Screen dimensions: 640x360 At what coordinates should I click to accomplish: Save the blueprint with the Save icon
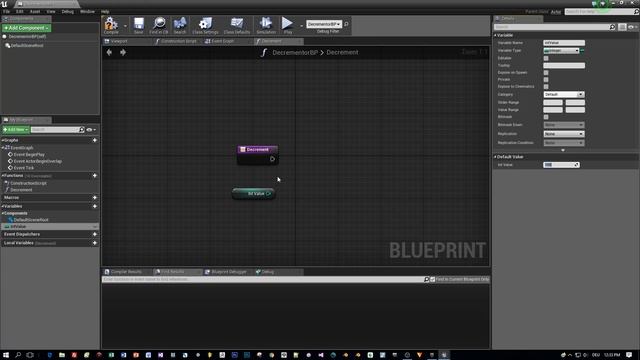point(139,25)
